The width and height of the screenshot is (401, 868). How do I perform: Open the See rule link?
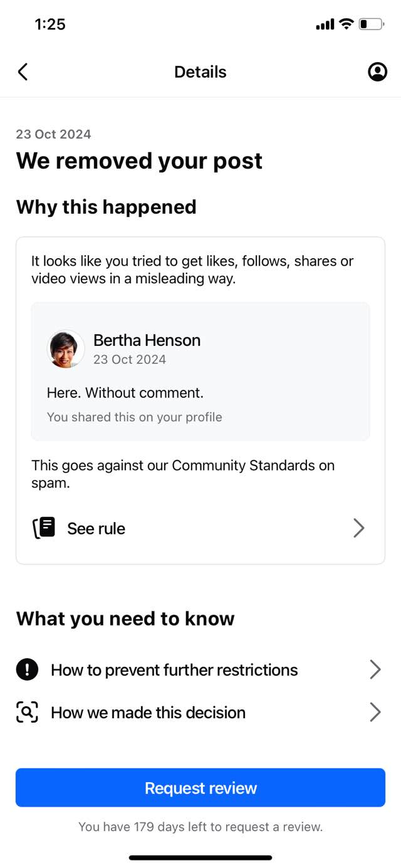click(x=96, y=528)
